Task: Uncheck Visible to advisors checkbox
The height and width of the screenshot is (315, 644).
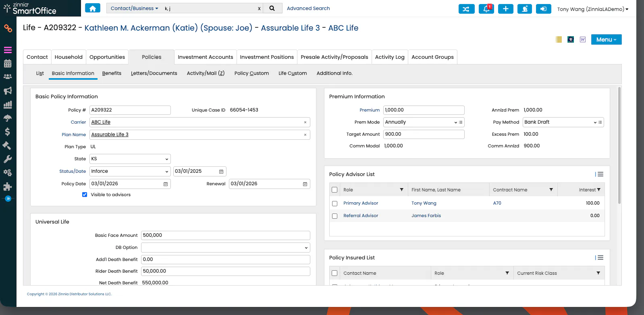Action: pyautogui.click(x=85, y=195)
